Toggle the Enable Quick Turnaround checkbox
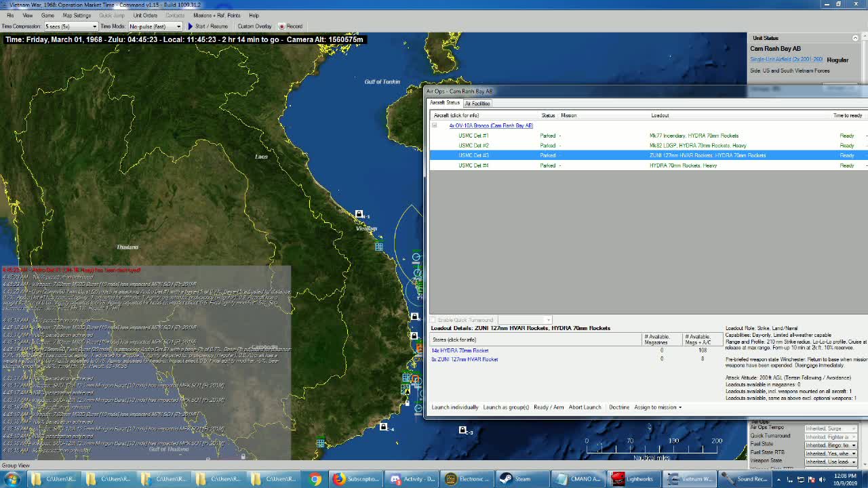This screenshot has height=488, width=868. (x=434, y=320)
